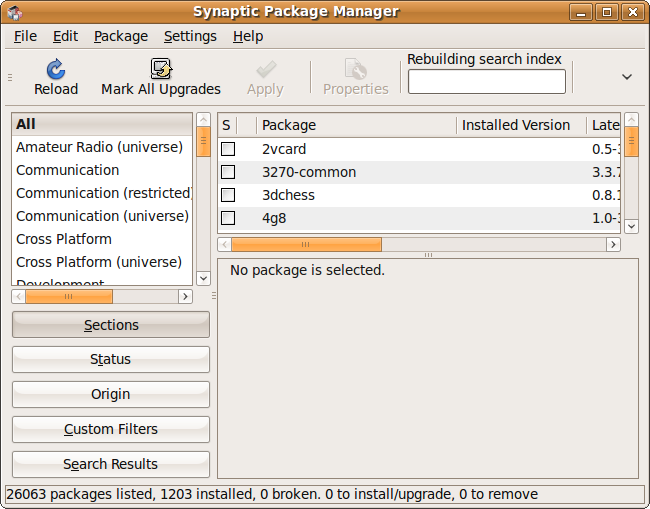Click the Synaptic icon in title bar
This screenshot has width=650, height=509.
click(13, 12)
